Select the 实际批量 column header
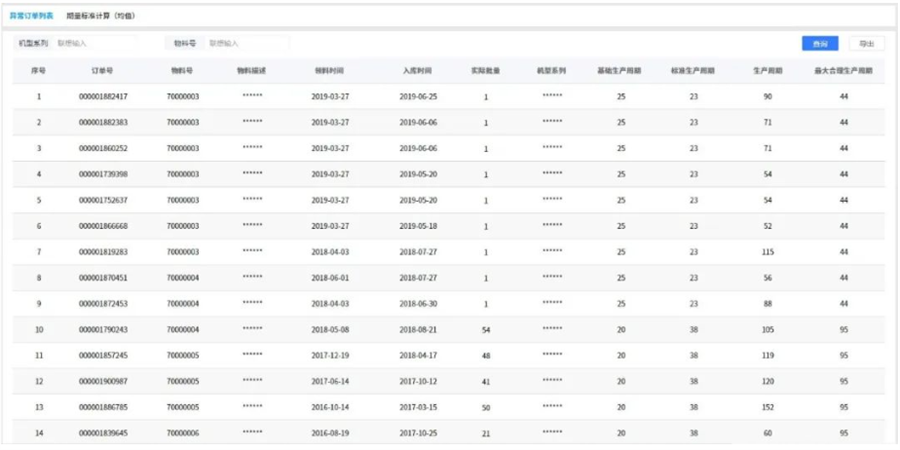 click(x=486, y=71)
